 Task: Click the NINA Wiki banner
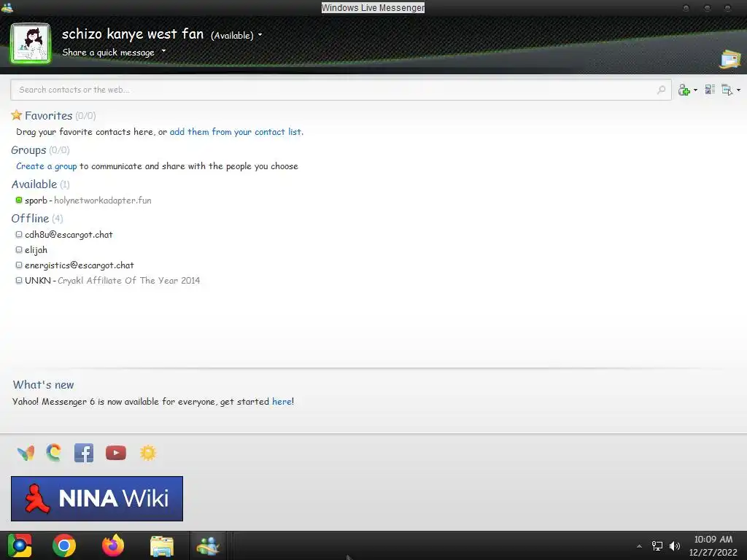(97, 499)
